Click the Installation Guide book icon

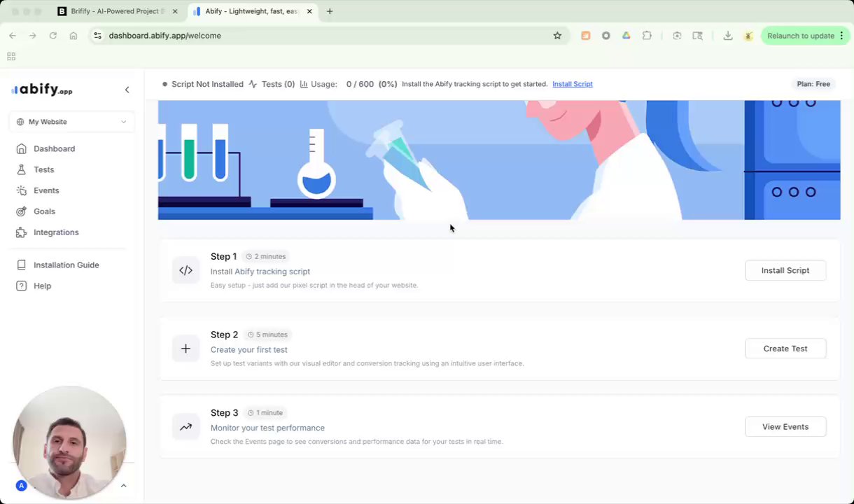21,265
